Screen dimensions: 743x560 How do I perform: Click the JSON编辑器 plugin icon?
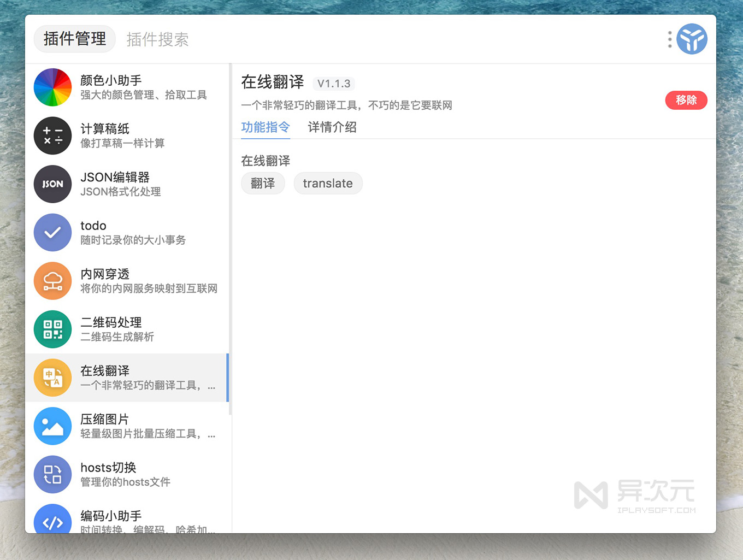(x=52, y=184)
